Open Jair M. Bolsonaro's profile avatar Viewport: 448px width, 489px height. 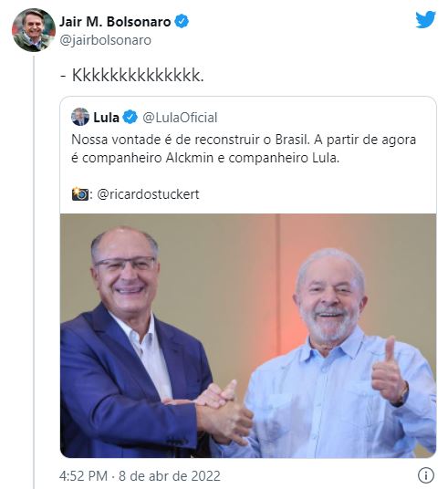coord(34,30)
